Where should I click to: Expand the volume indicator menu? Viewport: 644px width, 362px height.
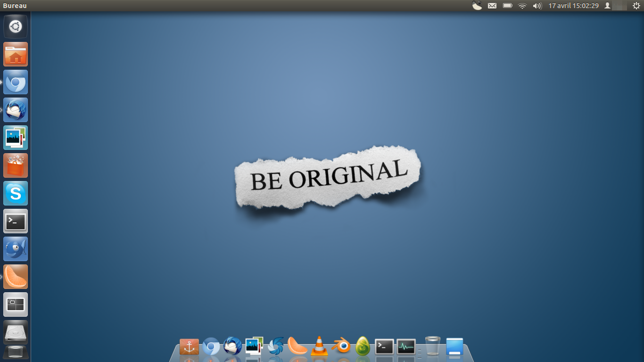click(x=537, y=6)
